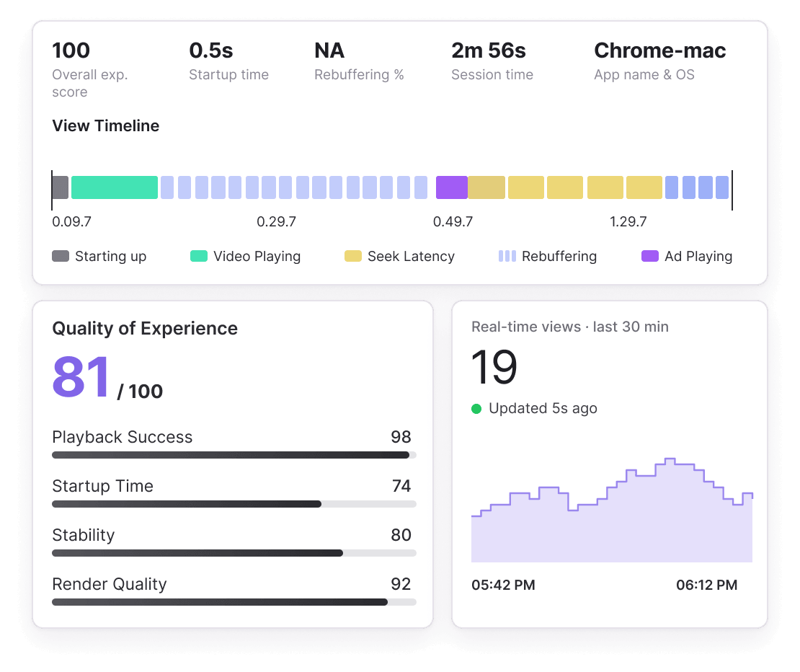This screenshot has width=800, height=672.
Task: Click the View Timeline heading
Action: (106, 125)
